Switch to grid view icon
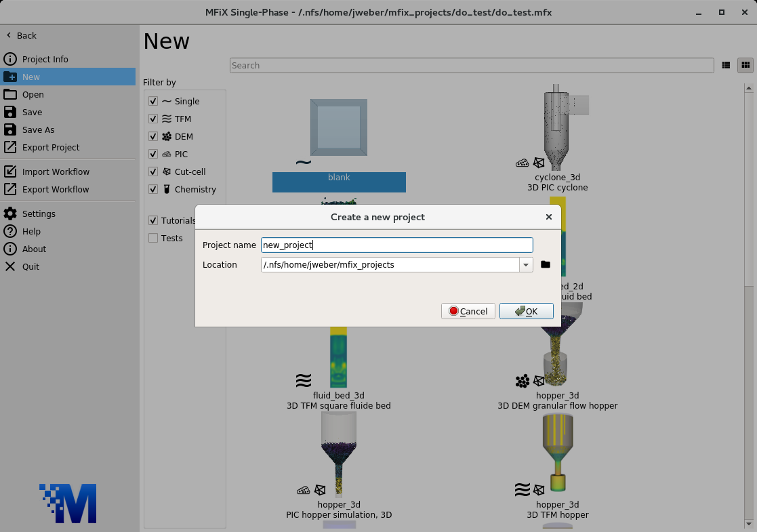The height and width of the screenshot is (532, 757). [745, 66]
